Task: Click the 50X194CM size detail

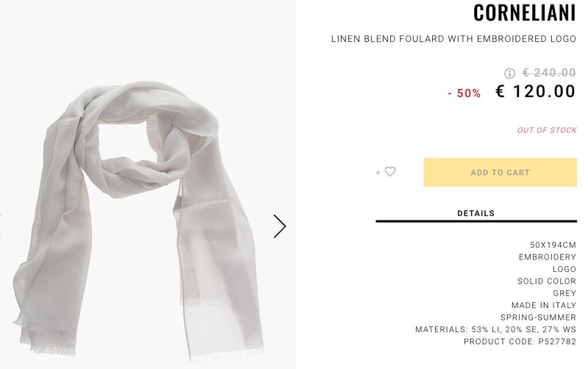Action: [x=553, y=246]
